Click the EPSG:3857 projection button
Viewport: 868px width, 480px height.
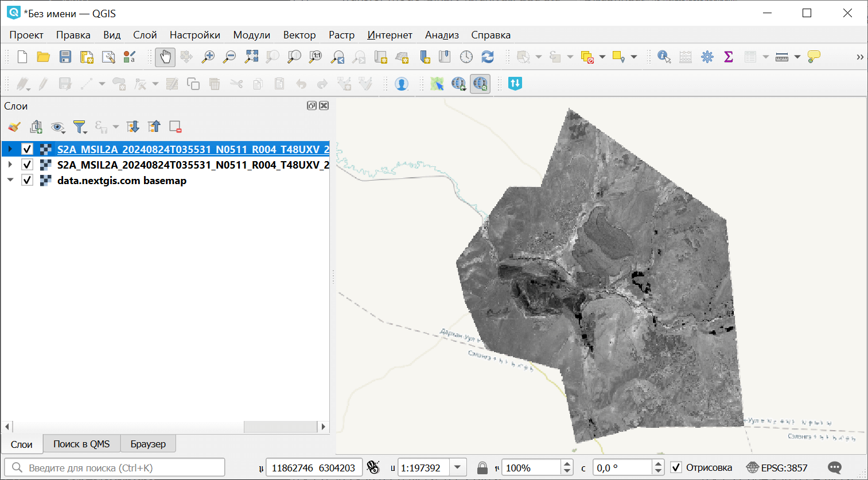[x=777, y=467]
